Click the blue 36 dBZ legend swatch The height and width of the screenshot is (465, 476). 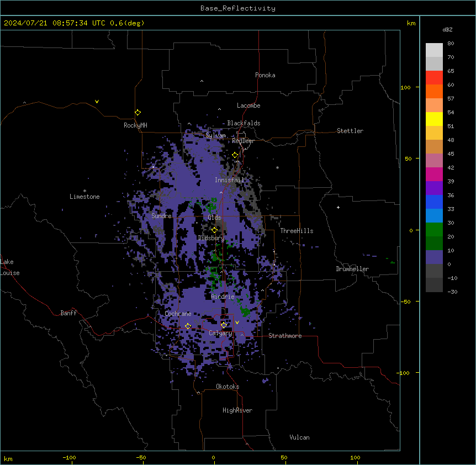click(434, 202)
